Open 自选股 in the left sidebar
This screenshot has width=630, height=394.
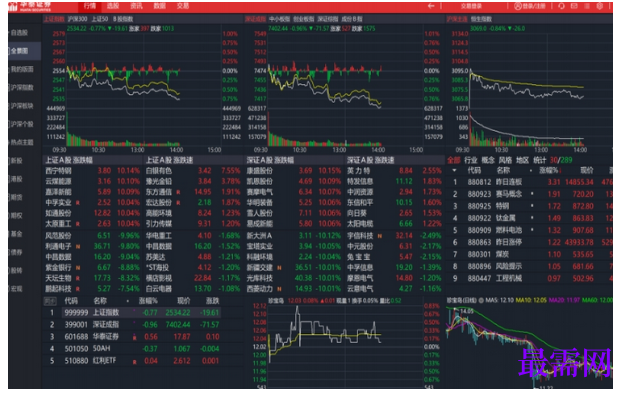pos(19,33)
